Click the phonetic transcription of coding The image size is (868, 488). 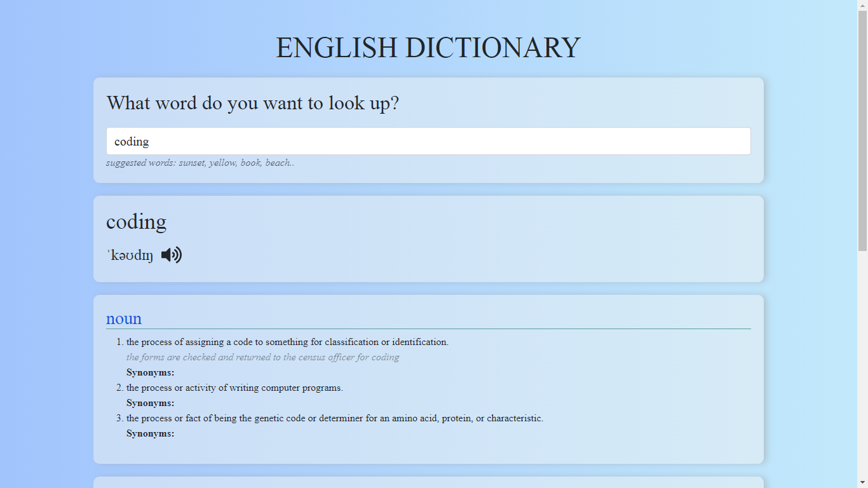(x=130, y=255)
